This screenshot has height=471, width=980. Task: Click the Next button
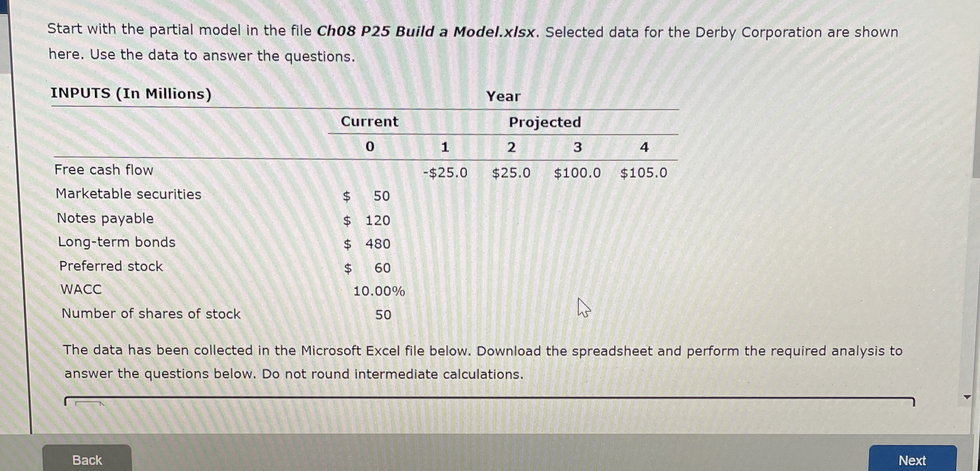pos(913,460)
